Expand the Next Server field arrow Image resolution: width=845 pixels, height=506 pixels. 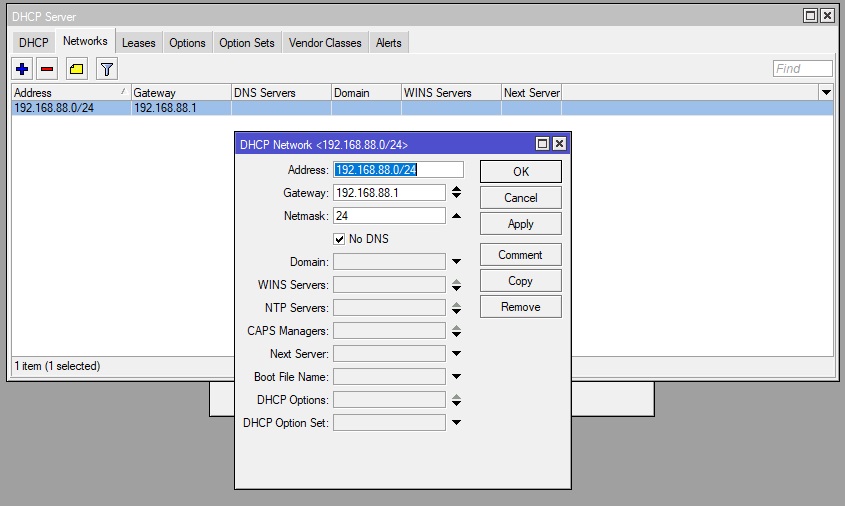click(x=456, y=353)
